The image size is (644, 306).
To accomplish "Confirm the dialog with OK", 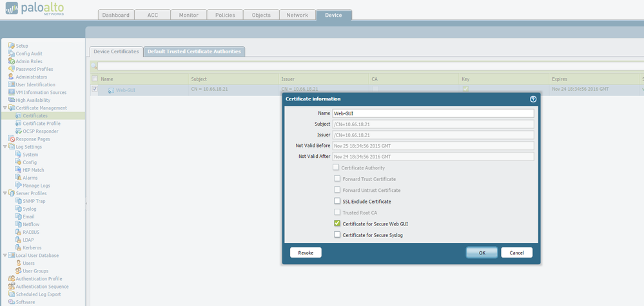I will pos(482,253).
